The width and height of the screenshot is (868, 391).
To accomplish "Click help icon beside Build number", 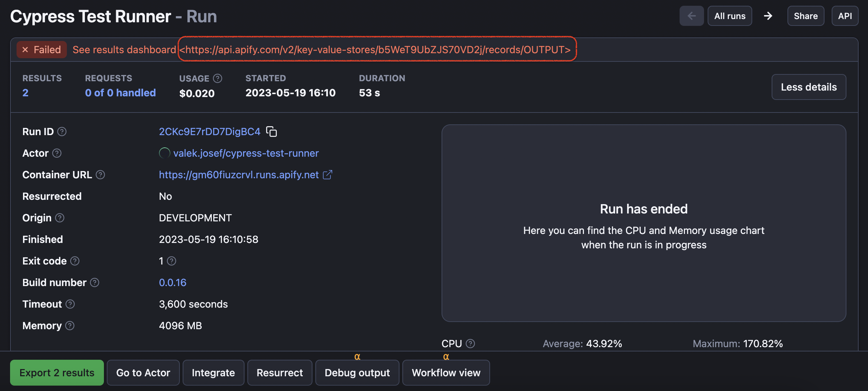I will click(95, 282).
